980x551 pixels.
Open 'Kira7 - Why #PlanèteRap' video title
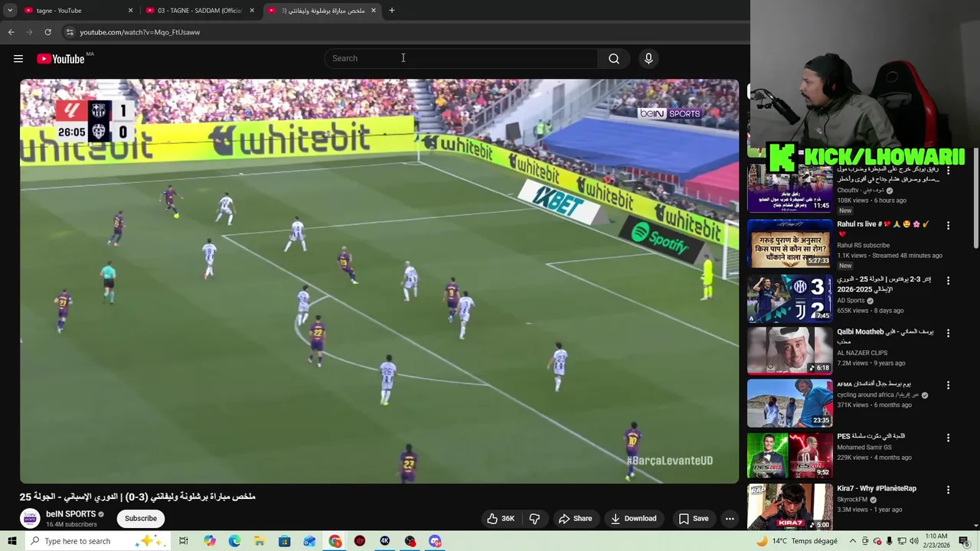877,488
